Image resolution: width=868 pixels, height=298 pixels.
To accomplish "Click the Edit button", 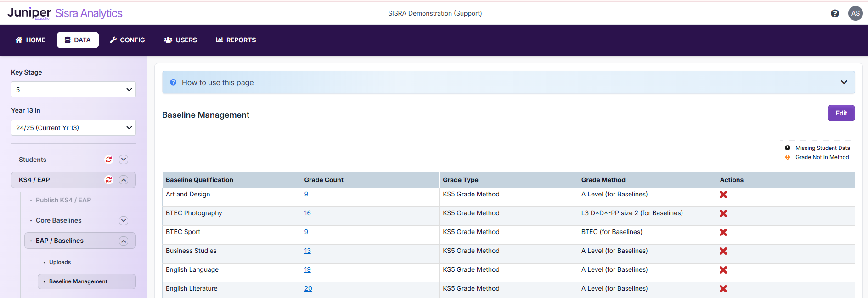I will pos(841,113).
